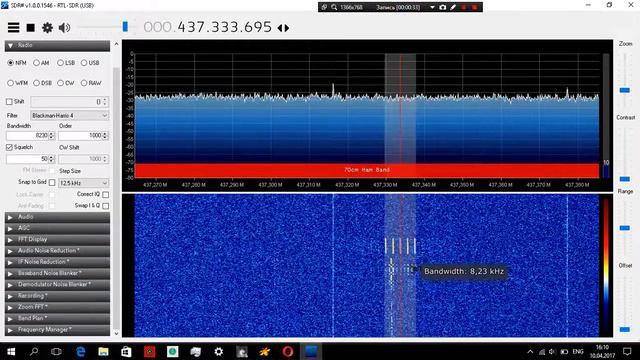Open Task View on the taskbar

tap(56, 351)
